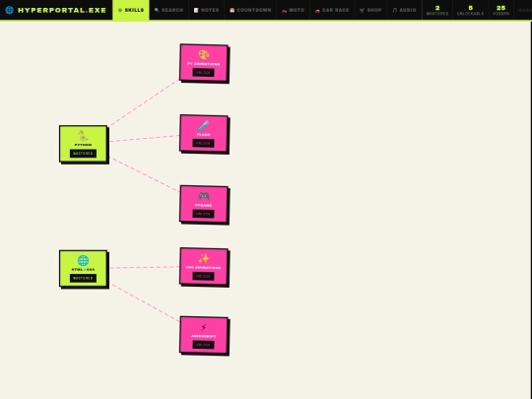
Task: Open the Notes tab
Action: [x=206, y=10]
